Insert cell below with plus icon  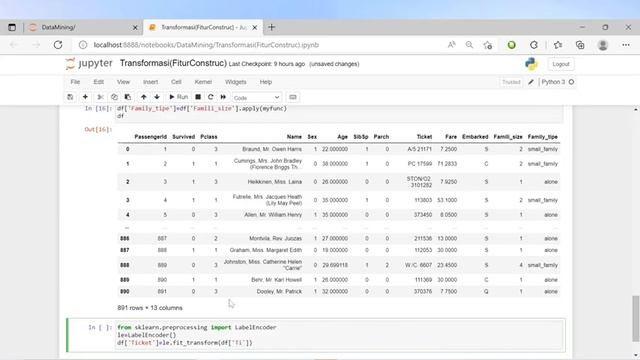point(85,97)
